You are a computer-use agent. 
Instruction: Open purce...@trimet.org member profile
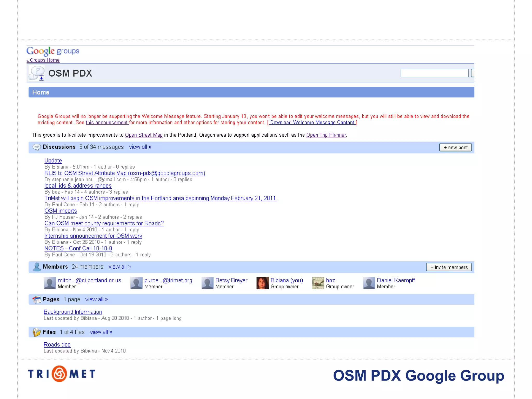click(x=168, y=281)
